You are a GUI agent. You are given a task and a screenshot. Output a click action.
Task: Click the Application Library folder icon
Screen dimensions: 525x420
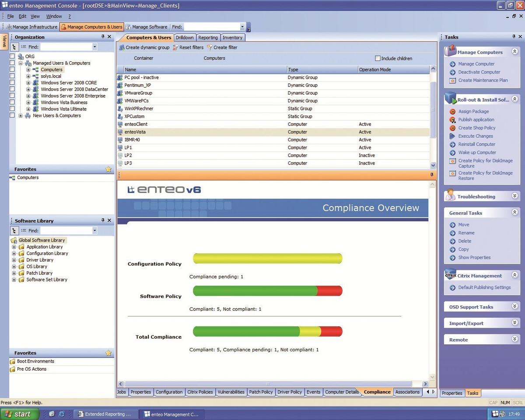coord(21,247)
